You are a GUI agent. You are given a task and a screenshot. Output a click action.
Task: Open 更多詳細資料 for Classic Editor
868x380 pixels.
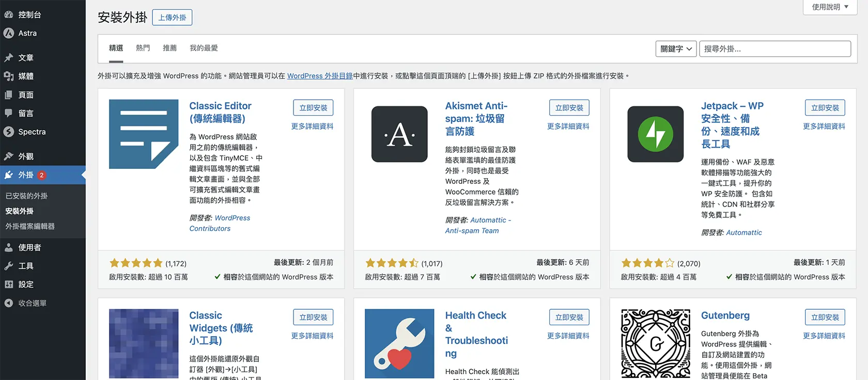(x=312, y=126)
